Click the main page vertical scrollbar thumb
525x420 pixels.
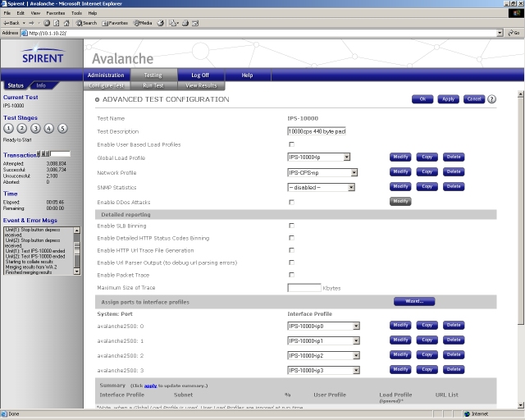coord(520,211)
